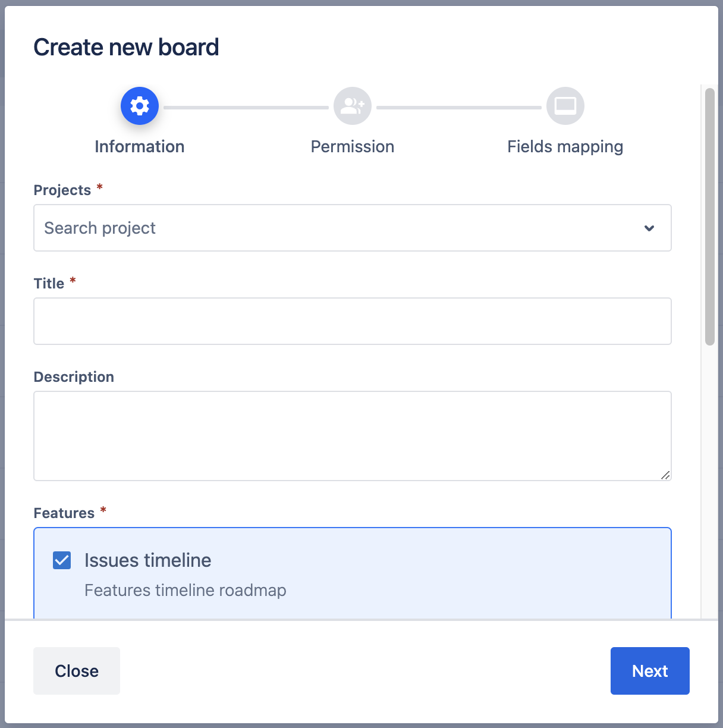The width and height of the screenshot is (723, 728).
Task: Click the Fields mapping screen icon
Action: 565,106
